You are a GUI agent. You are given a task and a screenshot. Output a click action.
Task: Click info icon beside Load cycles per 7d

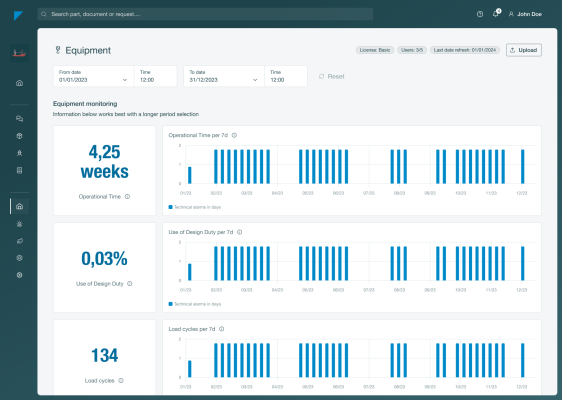click(x=222, y=329)
